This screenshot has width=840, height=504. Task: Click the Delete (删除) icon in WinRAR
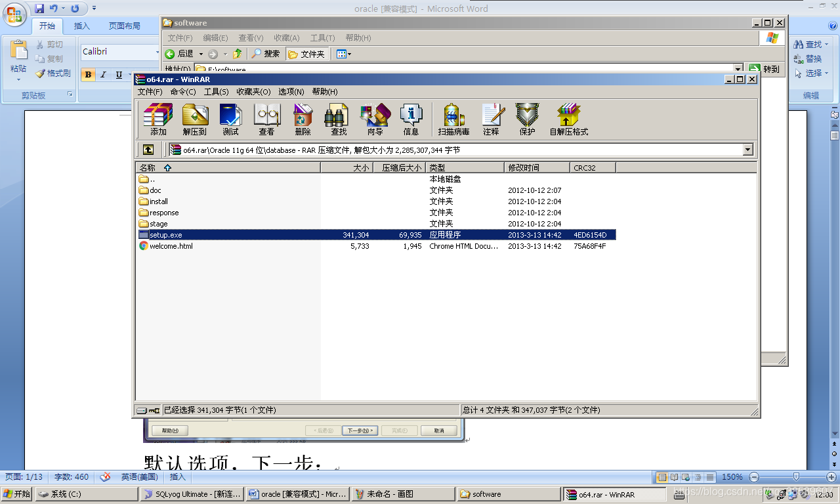303,119
